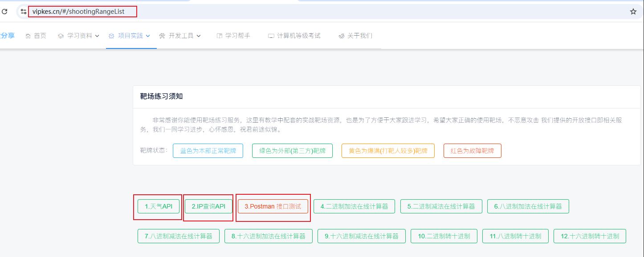
Task: Click the blue 蓝色为本部正常靶牌 status tag
Action: tap(208, 151)
